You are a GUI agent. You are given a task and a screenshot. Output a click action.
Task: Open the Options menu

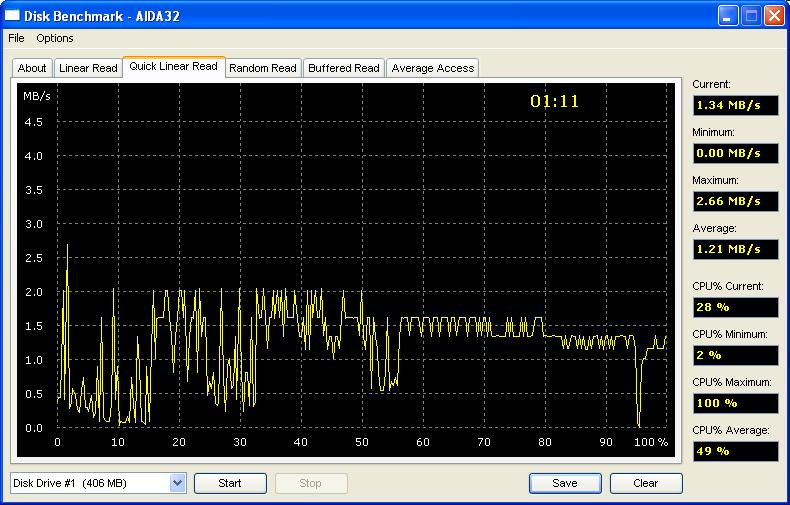(x=55, y=38)
